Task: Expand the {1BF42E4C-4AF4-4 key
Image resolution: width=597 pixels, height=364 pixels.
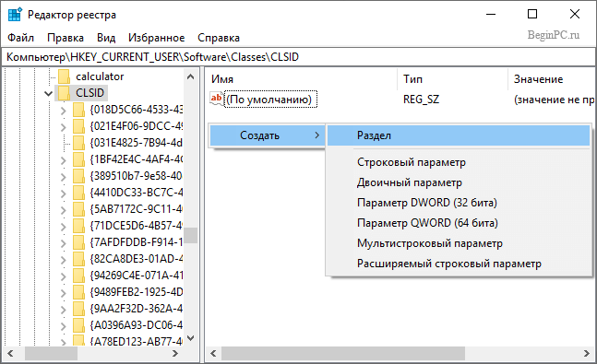Action: pyautogui.click(x=63, y=160)
